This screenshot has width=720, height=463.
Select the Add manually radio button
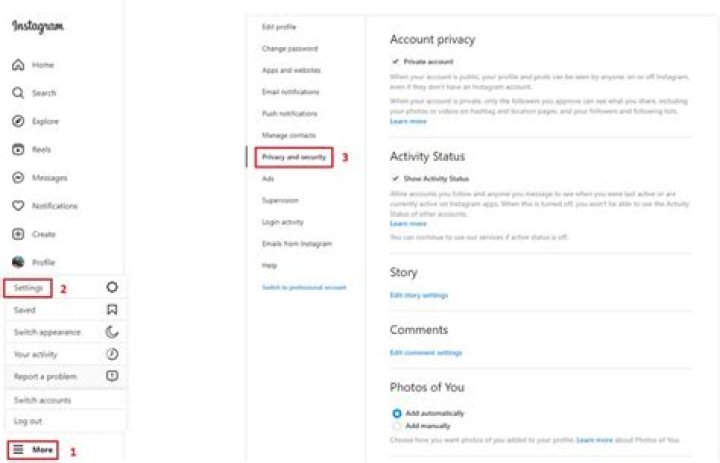click(x=397, y=426)
